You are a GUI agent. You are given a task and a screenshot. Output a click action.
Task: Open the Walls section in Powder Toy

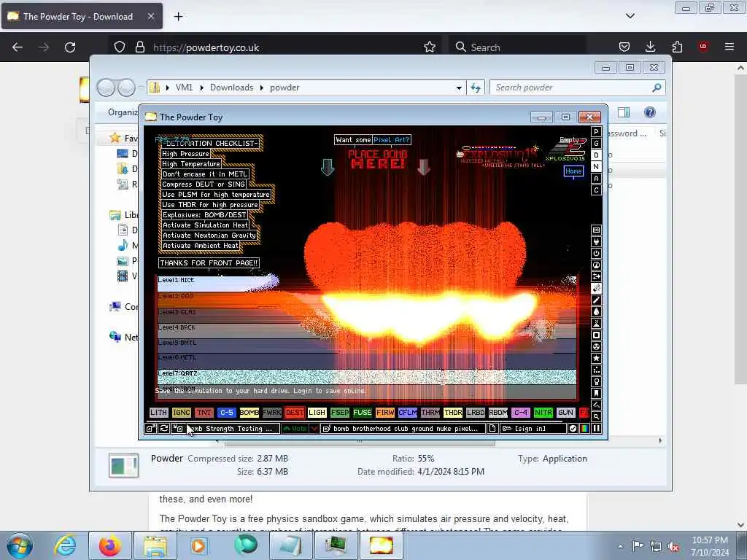[596, 230]
